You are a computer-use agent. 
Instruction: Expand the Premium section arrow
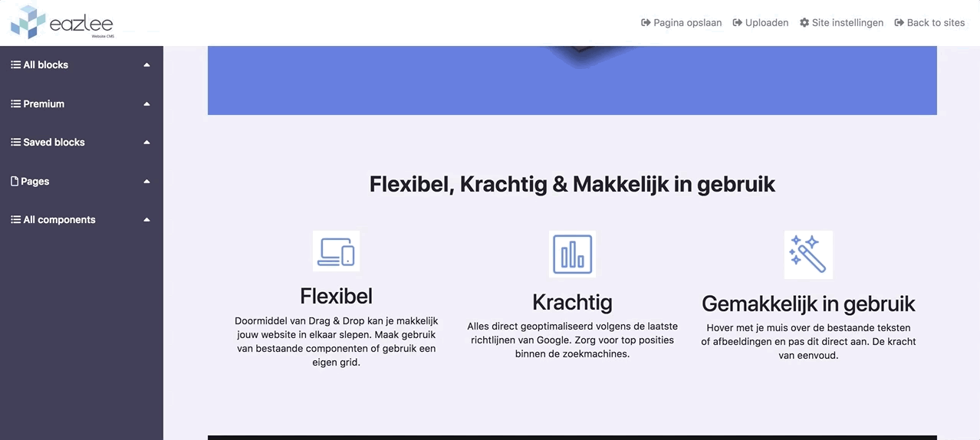point(146,104)
